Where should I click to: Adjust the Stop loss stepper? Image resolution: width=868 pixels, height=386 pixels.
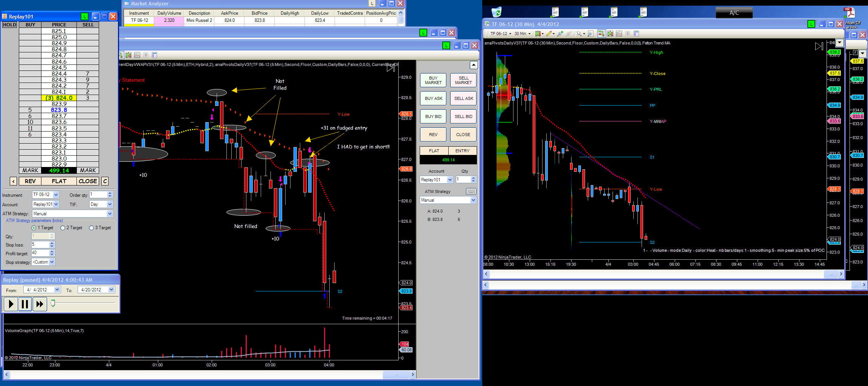tap(52, 245)
